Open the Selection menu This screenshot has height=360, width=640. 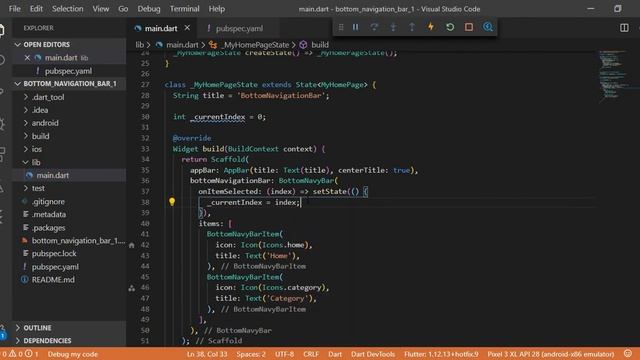click(x=67, y=9)
